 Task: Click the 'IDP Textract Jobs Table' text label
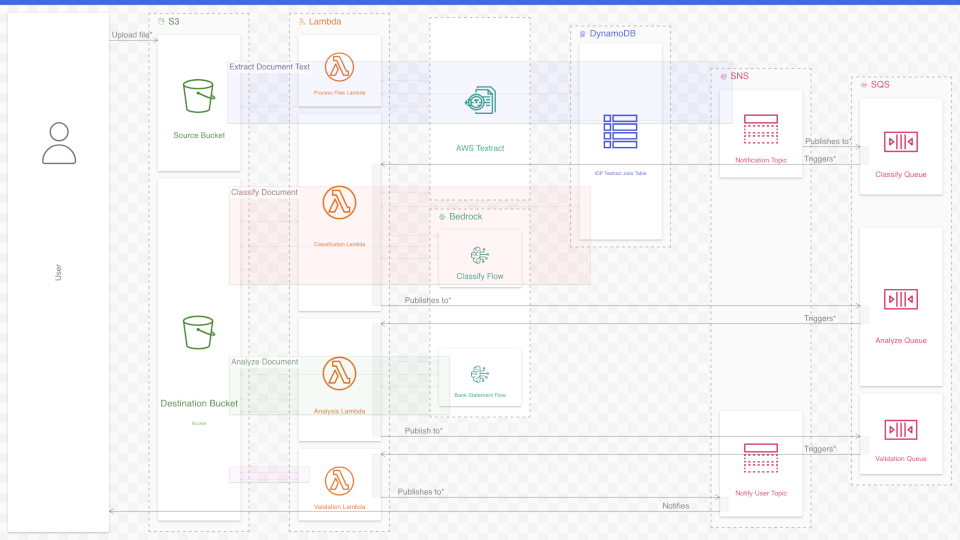click(x=620, y=173)
